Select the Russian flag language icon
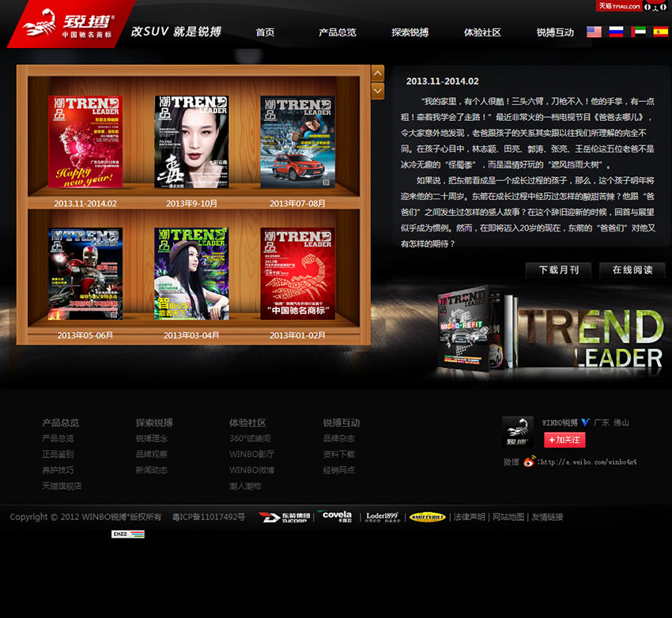The width and height of the screenshot is (672, 618). [616, 32]
